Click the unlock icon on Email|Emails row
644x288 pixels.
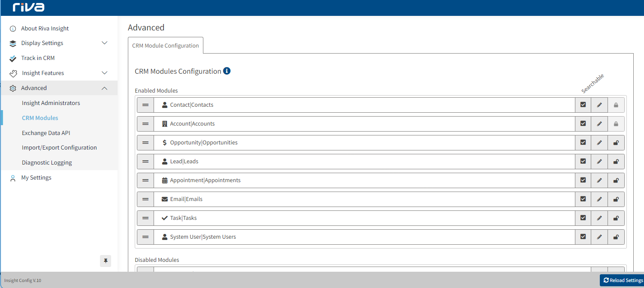click(616, 199)
